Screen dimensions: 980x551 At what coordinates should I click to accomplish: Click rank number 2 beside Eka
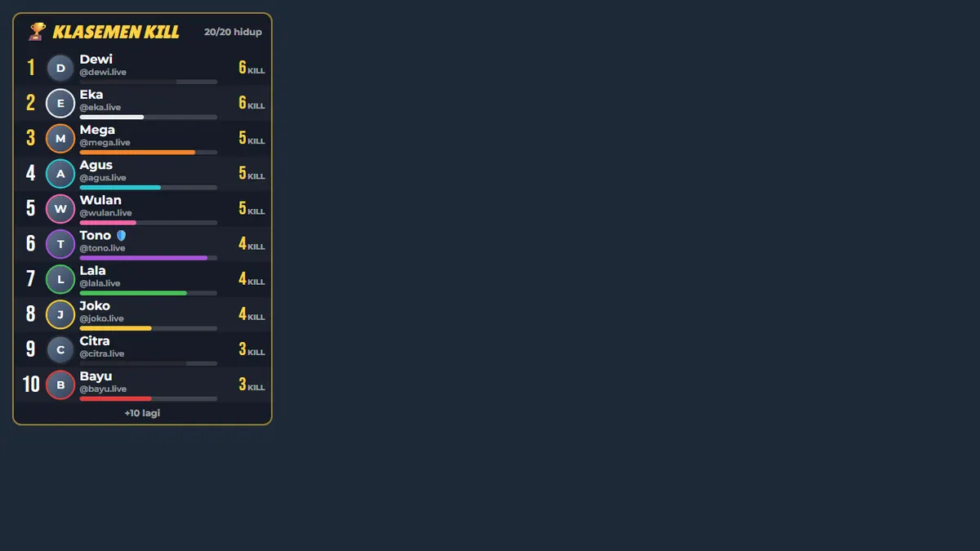coord(31,103)
